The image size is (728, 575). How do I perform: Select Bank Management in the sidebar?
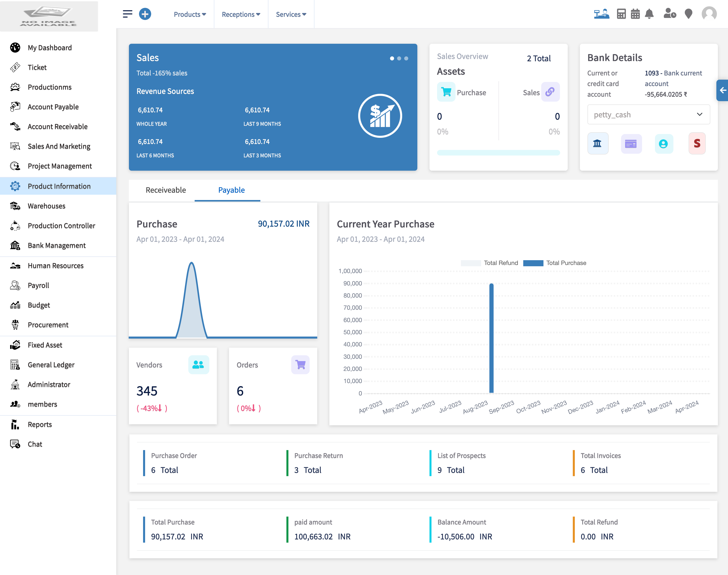click(x=57, y=246)
